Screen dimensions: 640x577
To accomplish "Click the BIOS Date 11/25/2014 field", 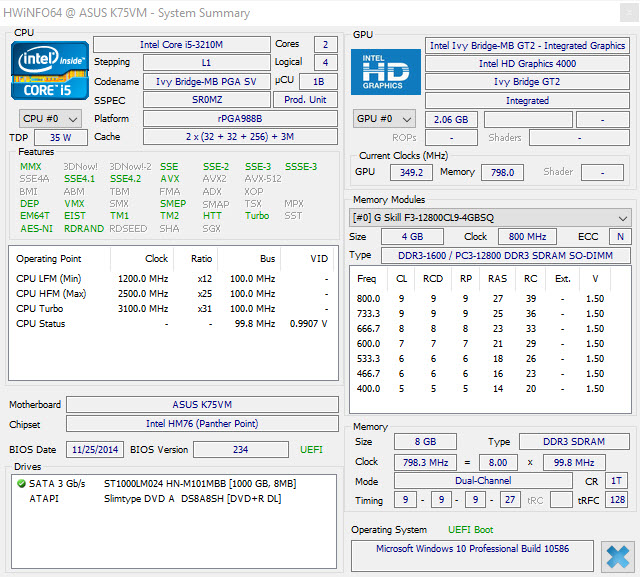I will click(95, 450).
